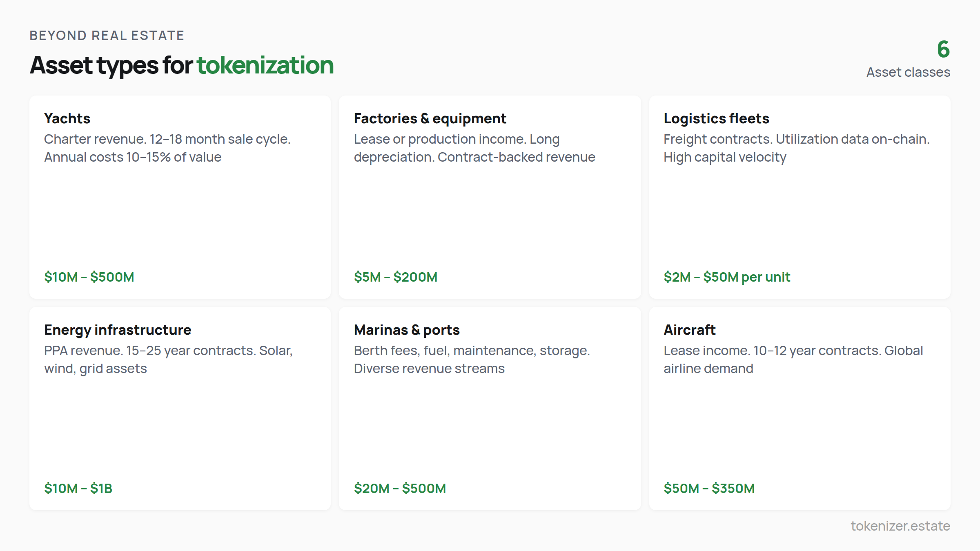Click the Marinas & ports description text

click(472, 359)
